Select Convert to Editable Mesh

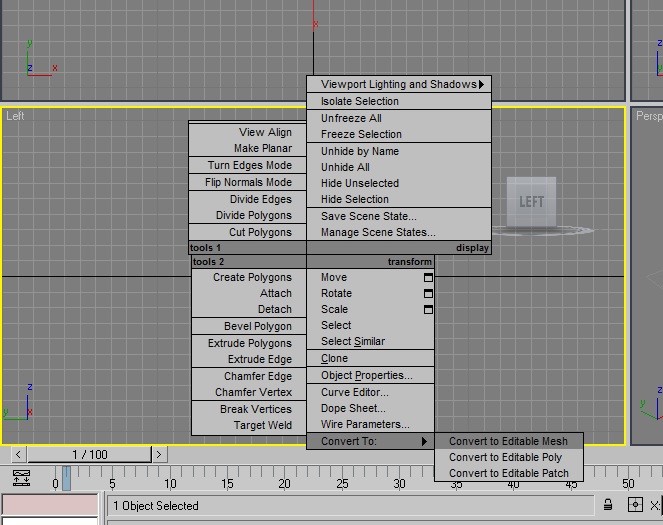point(509,441)
